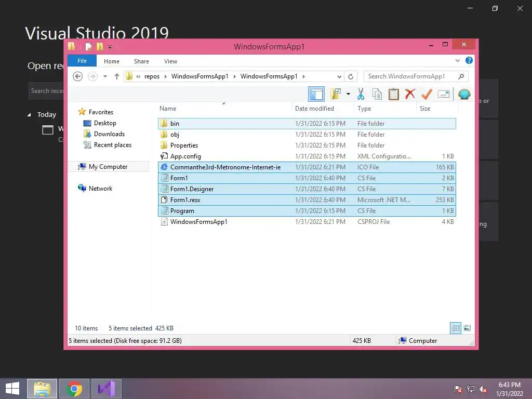Select the Form1.resx file

(x=307, y=200)
